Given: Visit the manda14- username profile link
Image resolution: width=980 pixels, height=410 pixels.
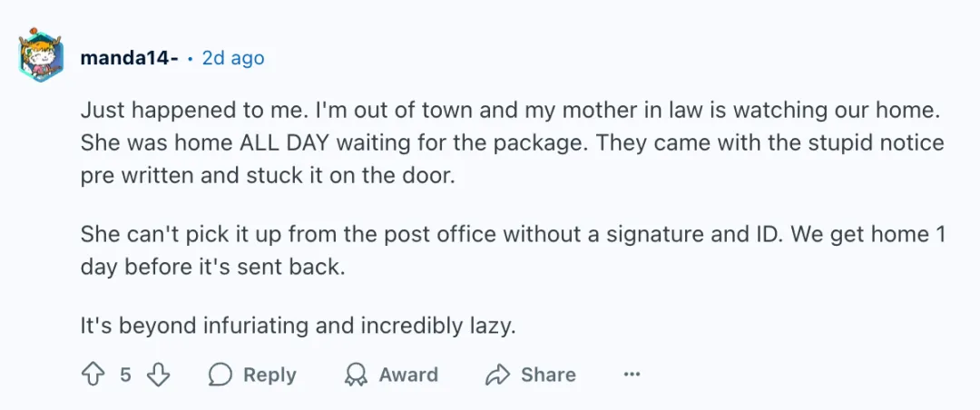Looking at the screenshot, I should [x=128, y=58].
